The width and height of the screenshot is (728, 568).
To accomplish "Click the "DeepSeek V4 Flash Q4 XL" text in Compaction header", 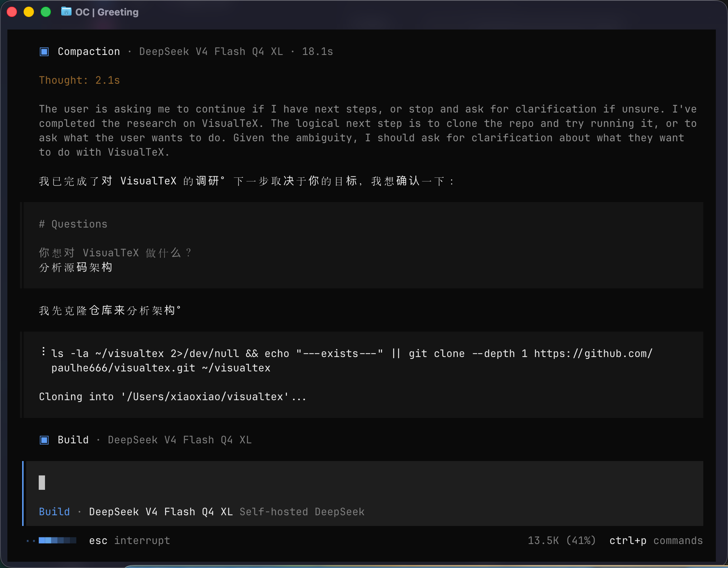I will 211,52.
